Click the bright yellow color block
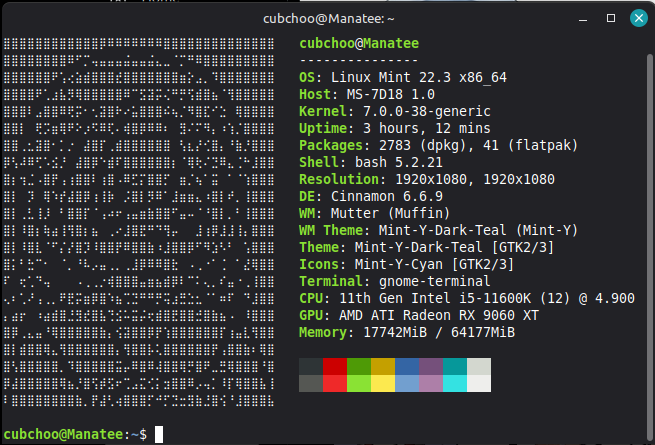Viewport: 655px width, 445px height. click(383, 384)
